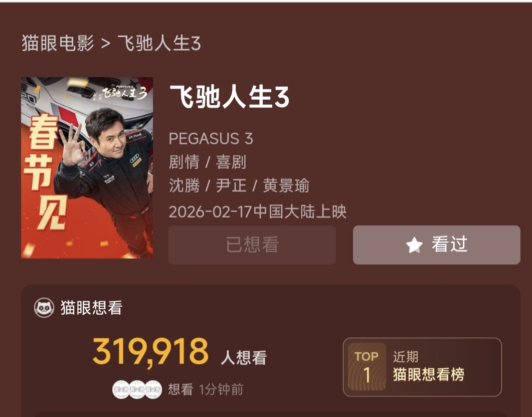This screenshot has width=532, height=417.
Task: Open the 飞驰人生3 movie poster
Action: pos(87,168)
